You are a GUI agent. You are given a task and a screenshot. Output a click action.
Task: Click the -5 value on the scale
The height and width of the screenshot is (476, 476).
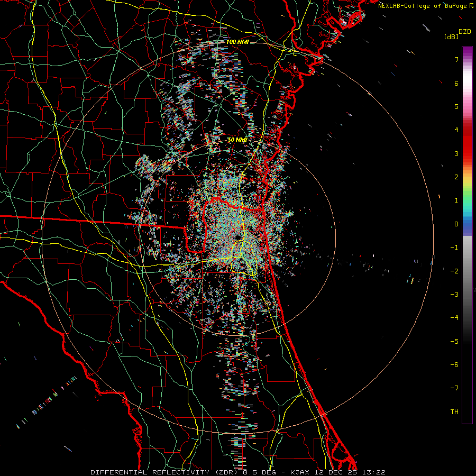tap(454, 342)
